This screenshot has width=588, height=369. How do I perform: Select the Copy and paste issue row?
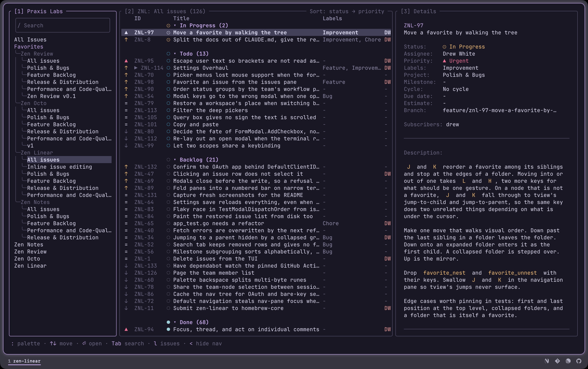coord(256,125)
